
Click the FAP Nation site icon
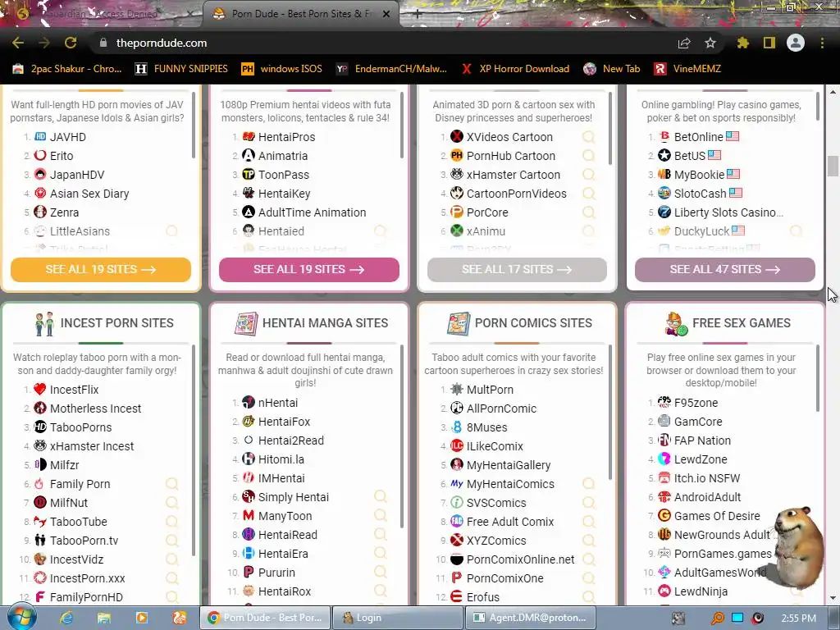pyautogui.click(x=664, y=441)
